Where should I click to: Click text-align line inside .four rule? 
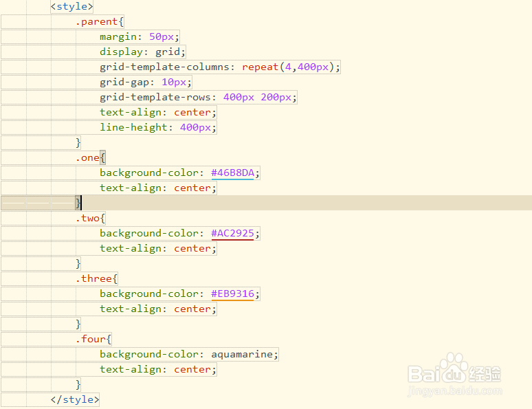pos(158,369)
